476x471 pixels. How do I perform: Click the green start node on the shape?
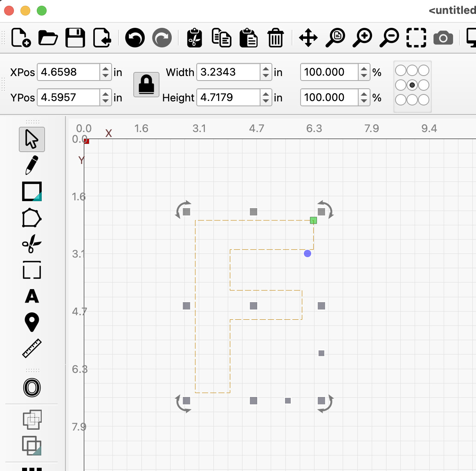313,221
